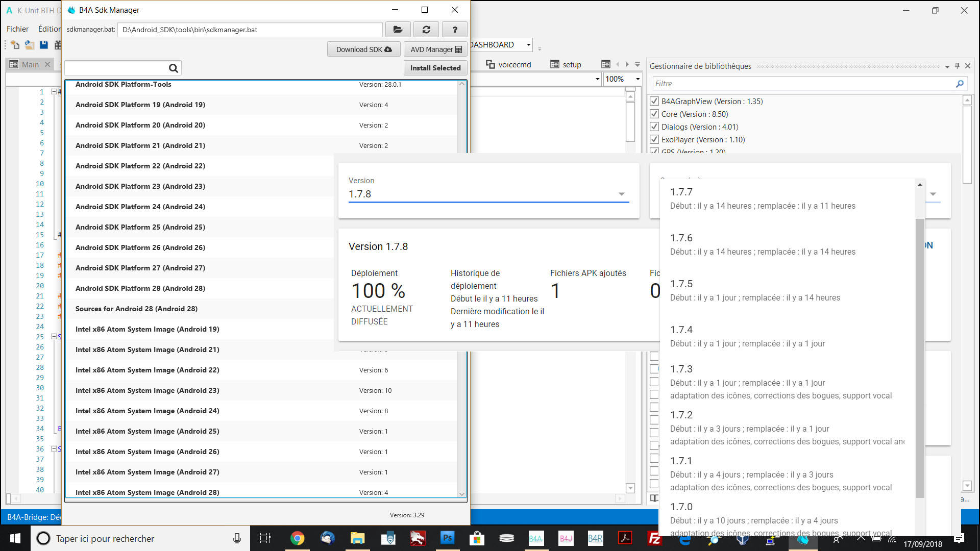Switch to B4R in the taskbar
Screen dimensions: 980x551
coord(595,538)
